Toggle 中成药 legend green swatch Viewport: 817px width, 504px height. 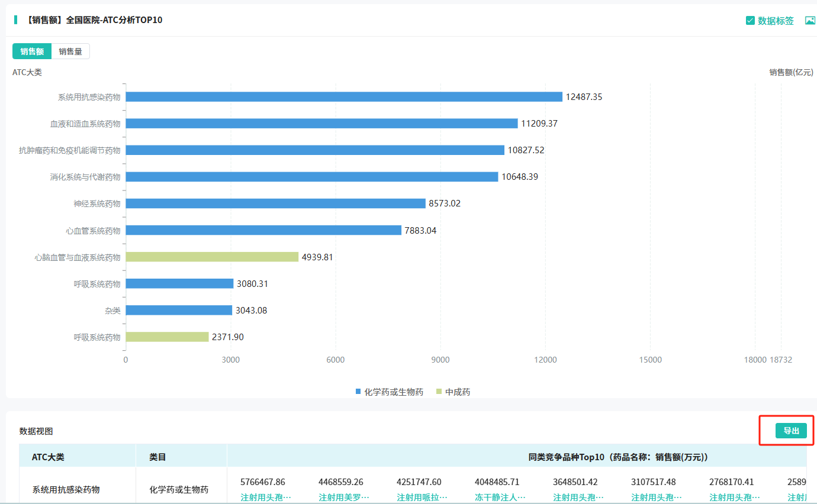tap(439, 392)
